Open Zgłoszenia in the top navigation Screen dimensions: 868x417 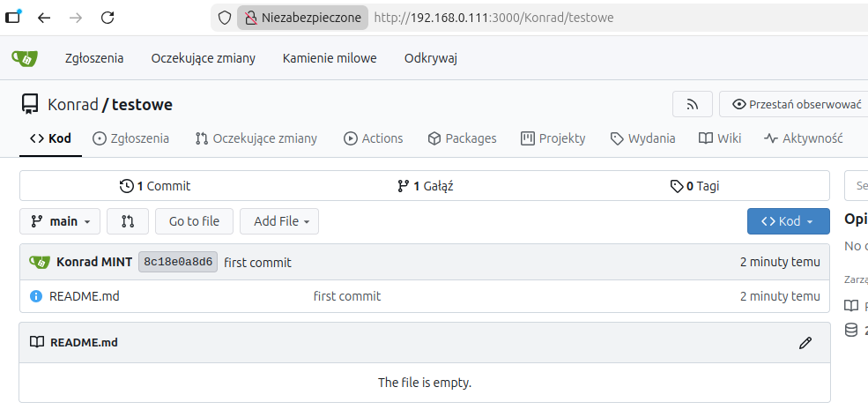point(94,58)
